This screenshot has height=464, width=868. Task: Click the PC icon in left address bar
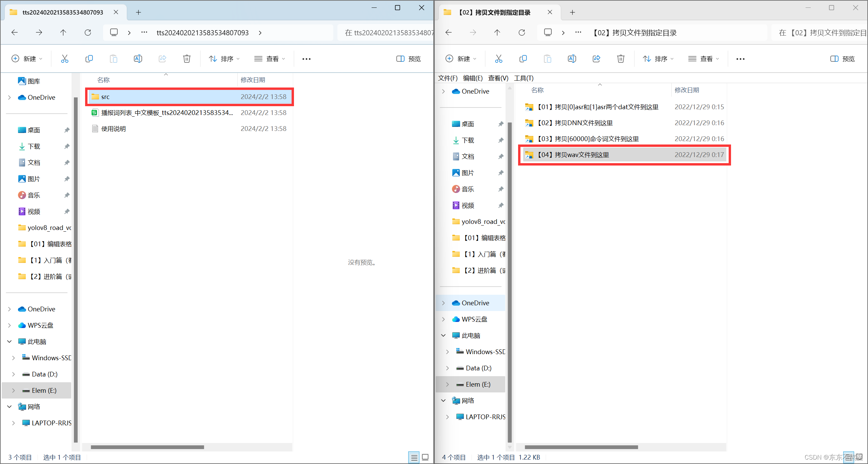pyautogui.click(x=114, y=33)
